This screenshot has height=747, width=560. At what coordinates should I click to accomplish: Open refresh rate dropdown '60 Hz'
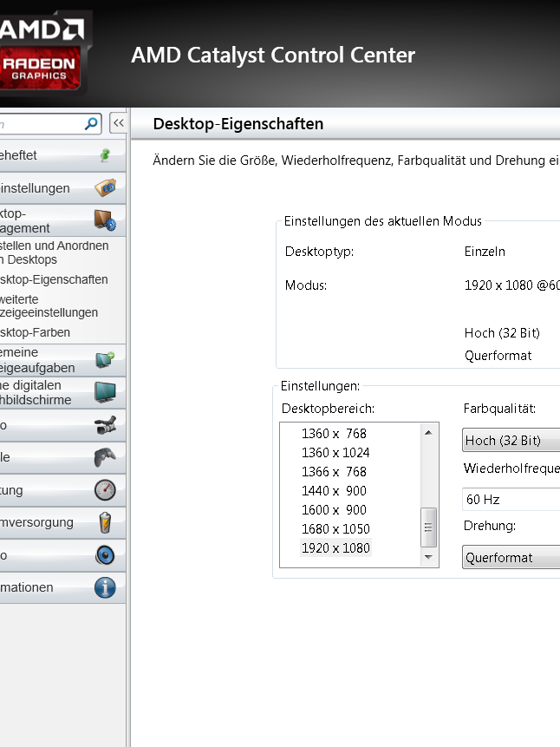click(x=511, y=499)
